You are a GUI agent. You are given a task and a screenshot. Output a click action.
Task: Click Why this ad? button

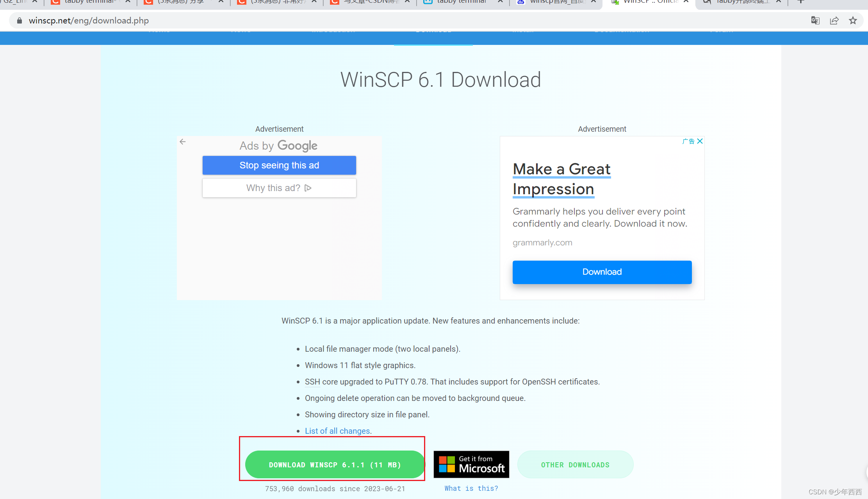click(279, 188)
